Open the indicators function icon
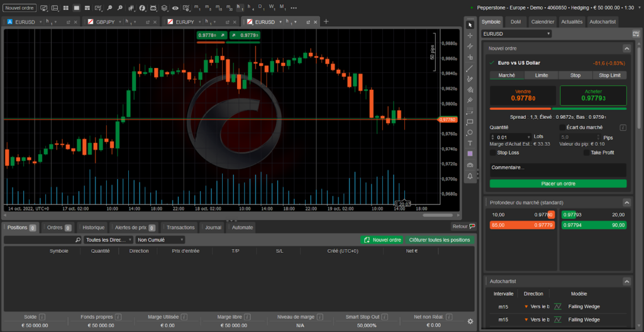Viewport: 644px width, 332px height. point(142,8)
